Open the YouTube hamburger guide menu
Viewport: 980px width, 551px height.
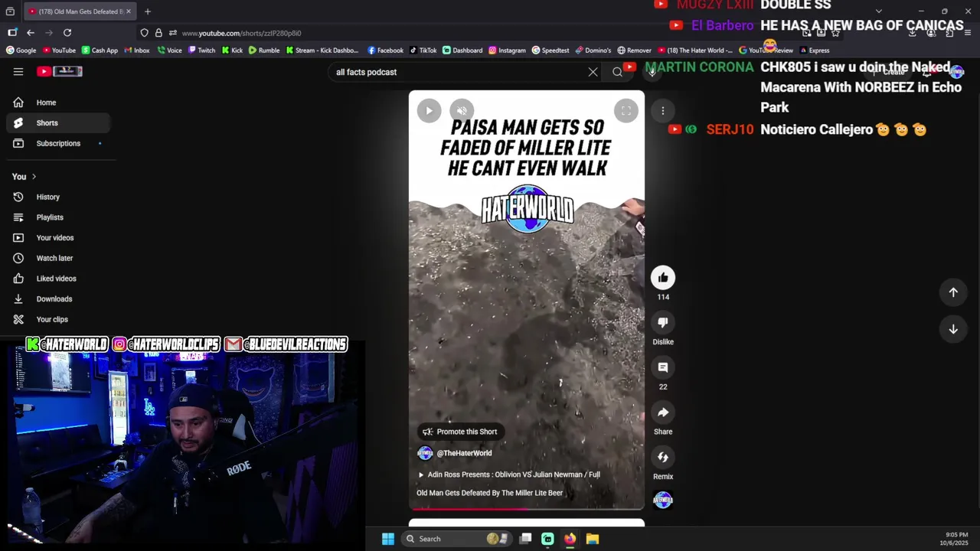[18, 71]
